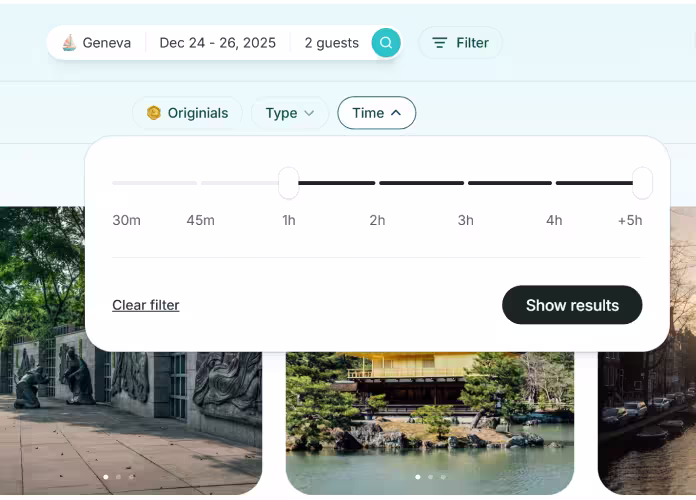Toggle the Originals filter chip
The width and height of the screenshot is (696, 500).
[187, 113]
